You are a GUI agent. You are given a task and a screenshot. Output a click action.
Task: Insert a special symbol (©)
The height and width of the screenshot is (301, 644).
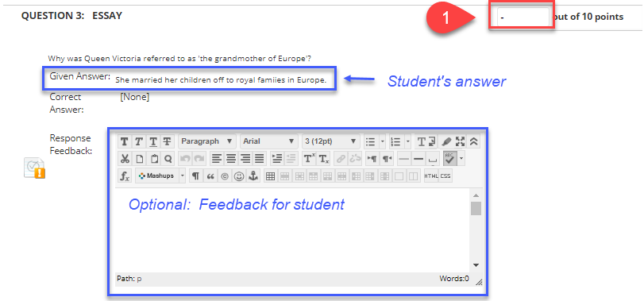click(x=224, y=176)
